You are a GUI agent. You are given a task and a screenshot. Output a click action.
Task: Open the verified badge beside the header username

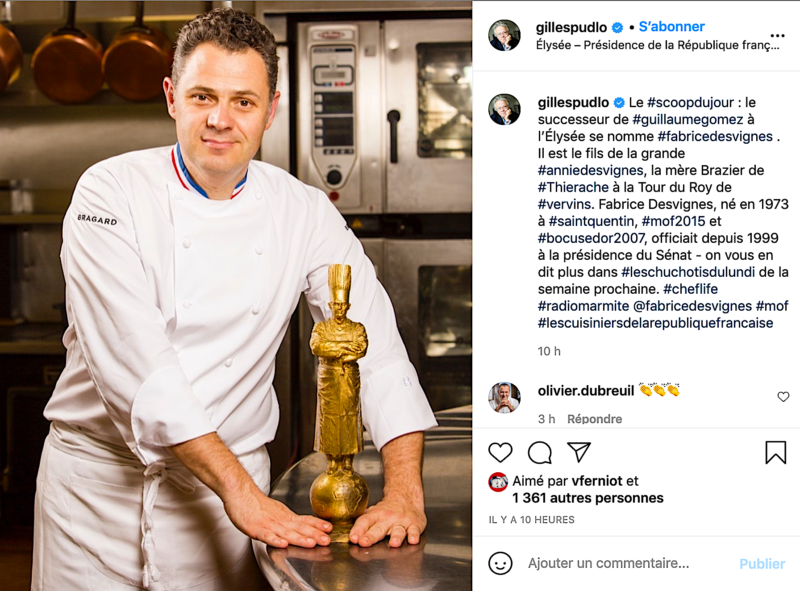point(617,27)
